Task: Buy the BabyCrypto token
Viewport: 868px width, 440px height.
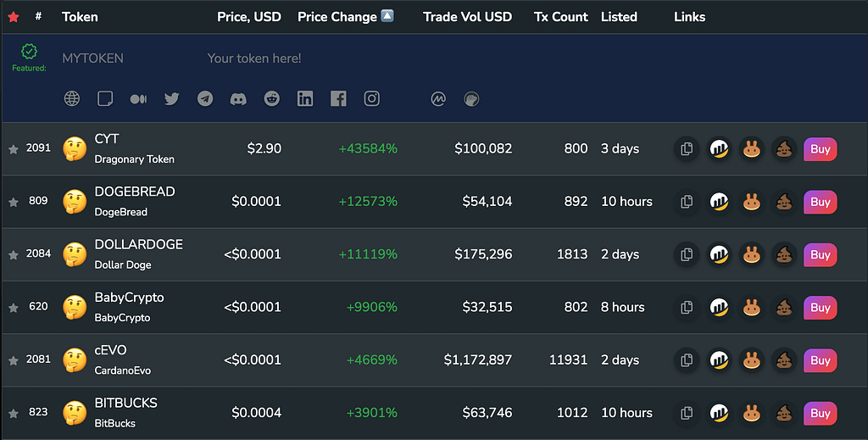Action: (x=821, y=308)
